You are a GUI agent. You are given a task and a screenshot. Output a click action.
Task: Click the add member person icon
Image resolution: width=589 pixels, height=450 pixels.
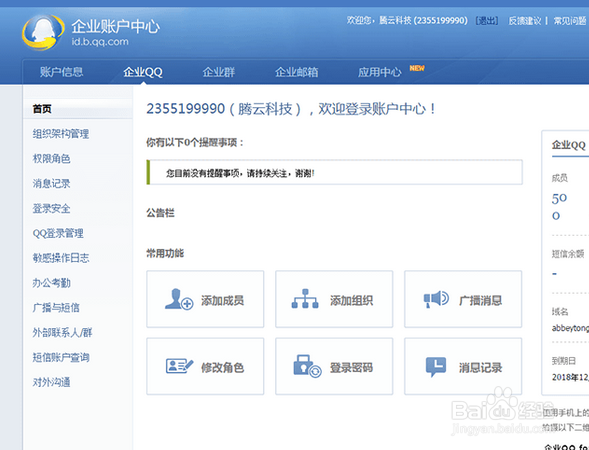coord(179,299)
